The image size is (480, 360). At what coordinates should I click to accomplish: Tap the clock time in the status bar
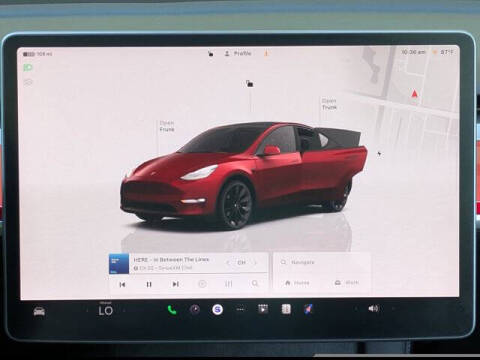click(x=413, y=52)
